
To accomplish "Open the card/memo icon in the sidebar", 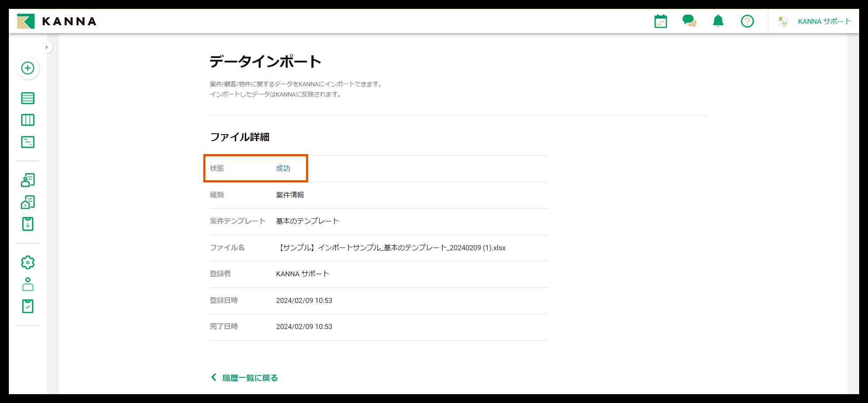I will (x=27, y=142).
